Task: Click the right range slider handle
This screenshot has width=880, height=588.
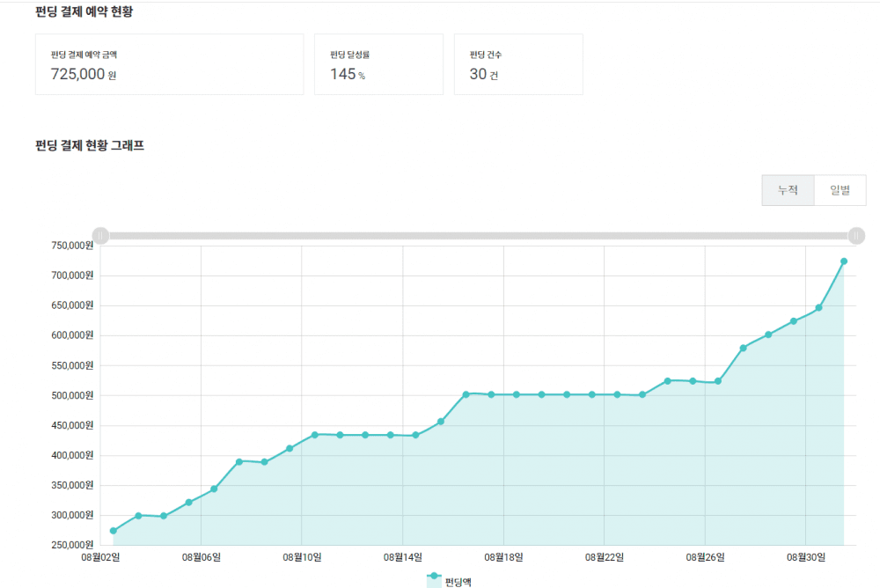Action: pos(856,236)
